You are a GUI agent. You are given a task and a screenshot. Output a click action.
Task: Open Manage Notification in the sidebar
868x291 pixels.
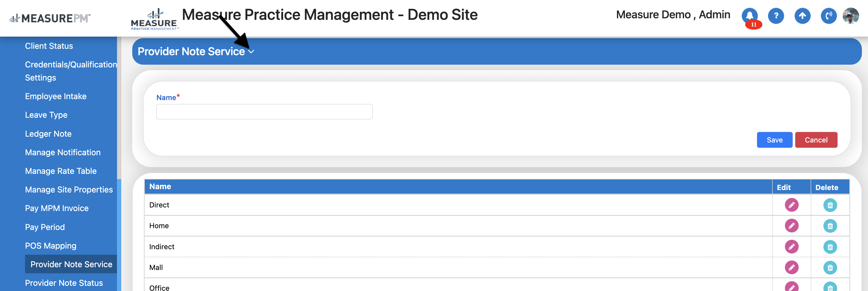click(x=63, y=153)
